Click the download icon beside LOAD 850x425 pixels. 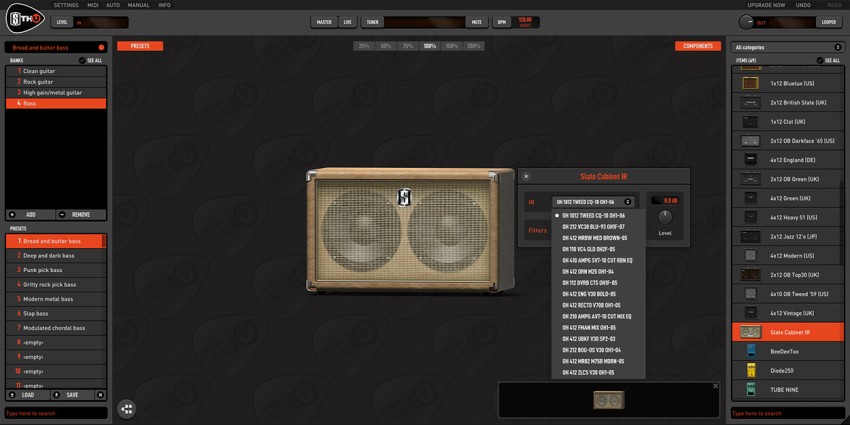12,395
